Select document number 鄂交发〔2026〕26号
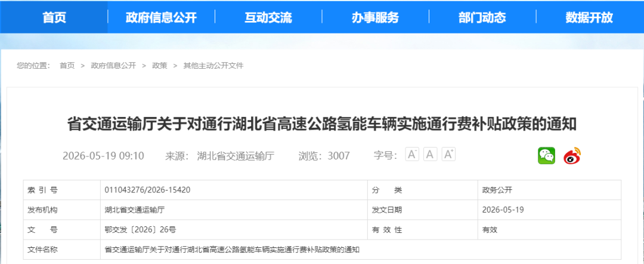 (141, 230)
